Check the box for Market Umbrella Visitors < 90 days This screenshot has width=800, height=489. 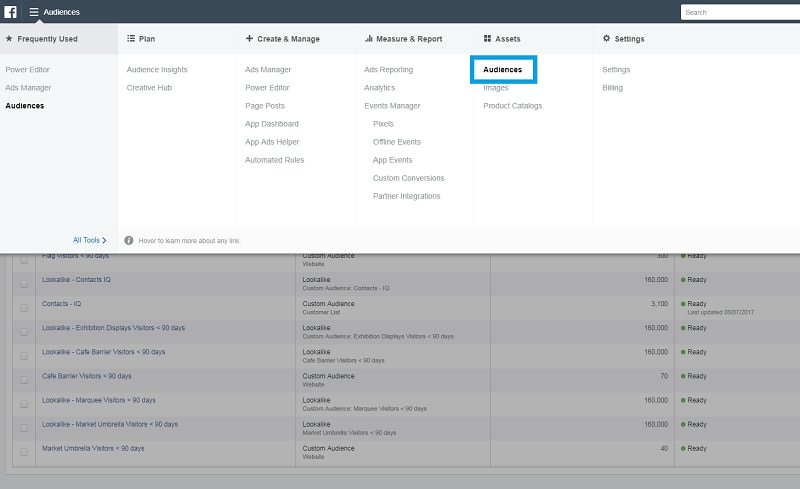pos(24,452)
